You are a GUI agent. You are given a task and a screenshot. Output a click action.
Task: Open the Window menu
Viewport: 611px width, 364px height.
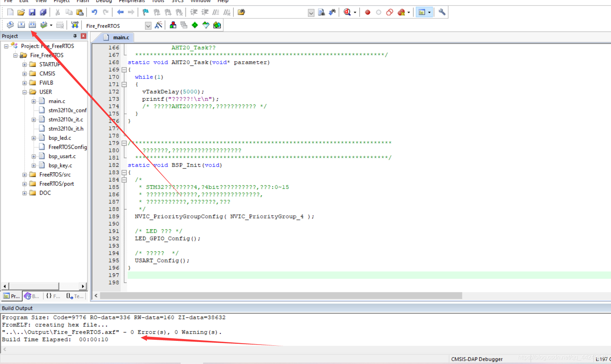pos(200,1)
